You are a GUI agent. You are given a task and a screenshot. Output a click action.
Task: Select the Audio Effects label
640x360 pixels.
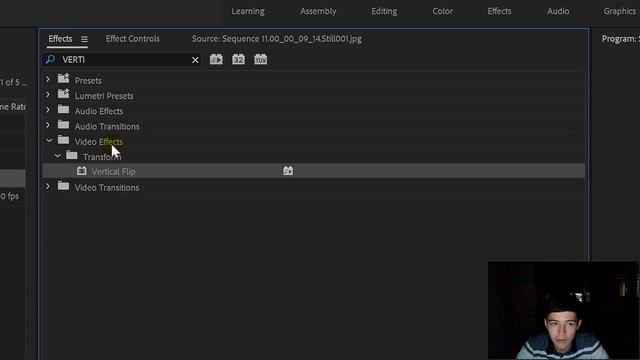coord(99,111)
